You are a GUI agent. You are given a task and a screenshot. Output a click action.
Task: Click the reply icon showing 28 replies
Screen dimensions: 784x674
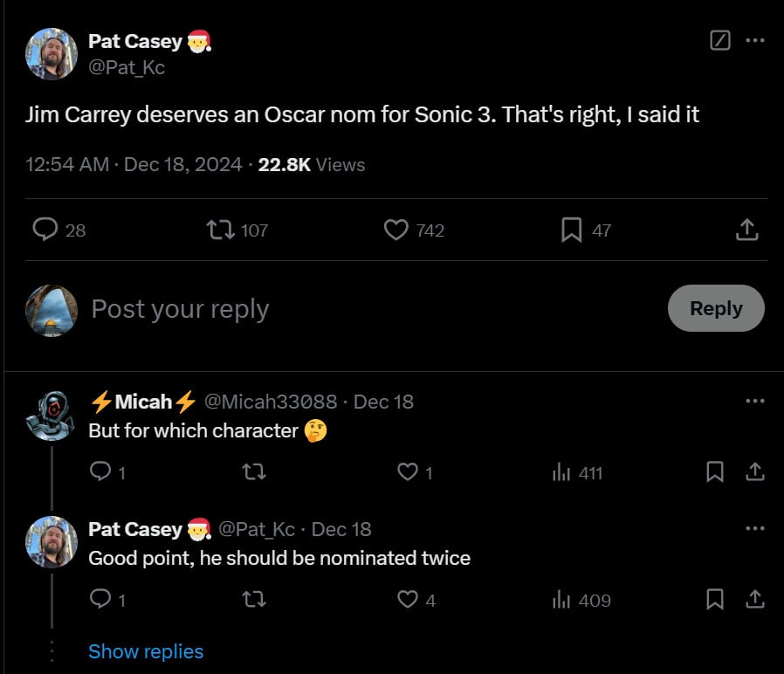45,230
